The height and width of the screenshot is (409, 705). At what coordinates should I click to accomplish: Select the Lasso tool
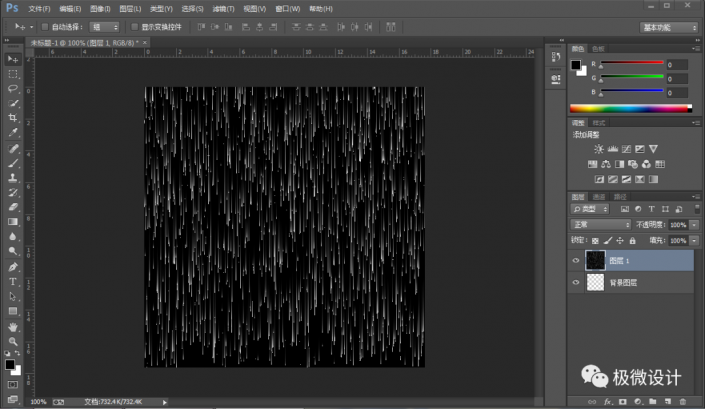click(x=13, y=88)
